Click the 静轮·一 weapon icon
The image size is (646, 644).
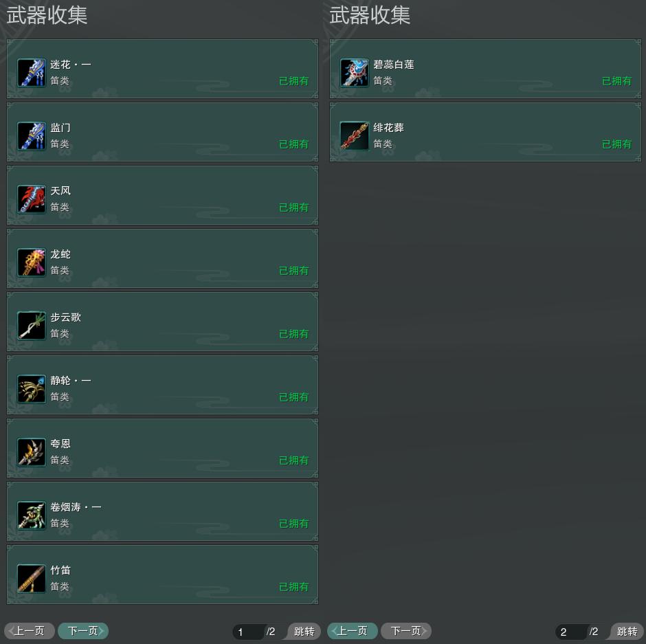click(32, 388)
